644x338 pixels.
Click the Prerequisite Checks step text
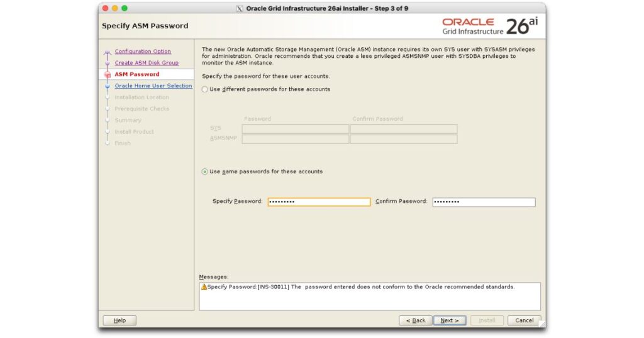pos(142,109)
